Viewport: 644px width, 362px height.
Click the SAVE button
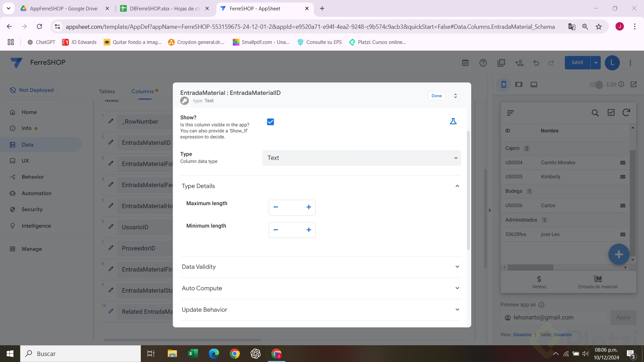coord(577,63)
